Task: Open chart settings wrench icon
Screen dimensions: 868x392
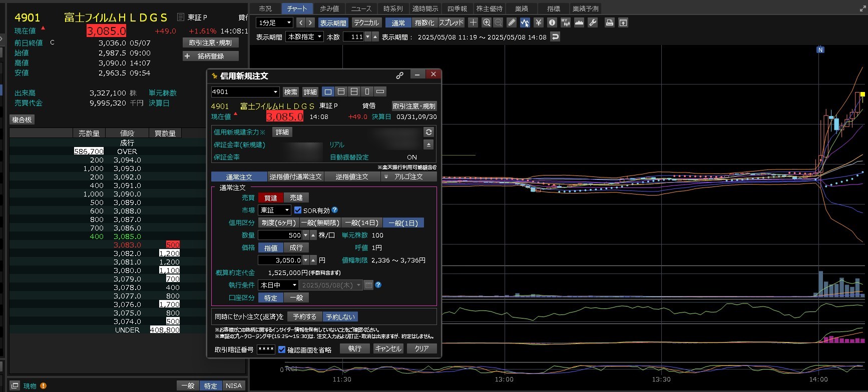Action: (593, 22)
